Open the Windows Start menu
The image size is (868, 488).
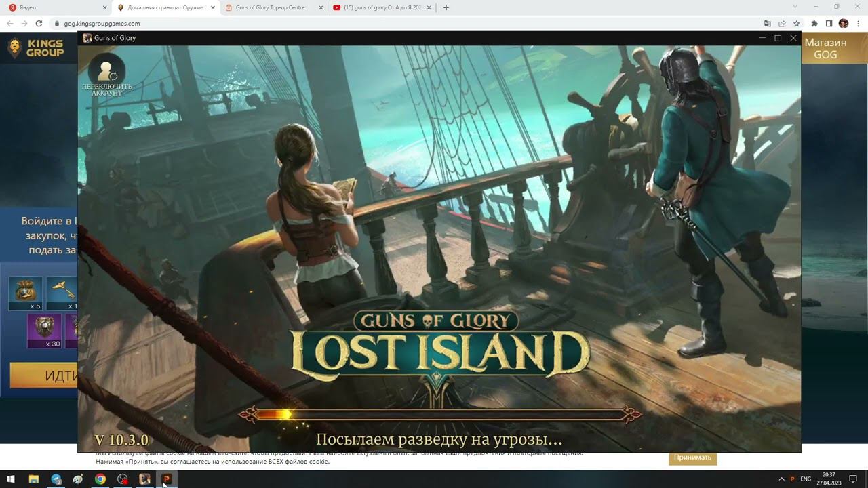click(11, 479)
